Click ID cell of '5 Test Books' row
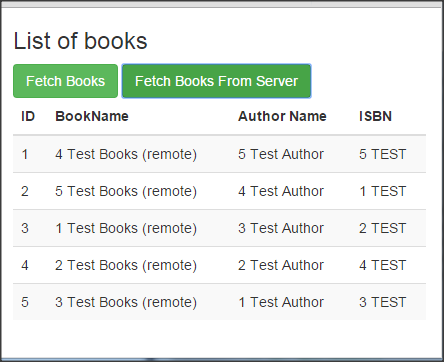The height and width of the screenshot is (362, 444). tap(25, 191)
